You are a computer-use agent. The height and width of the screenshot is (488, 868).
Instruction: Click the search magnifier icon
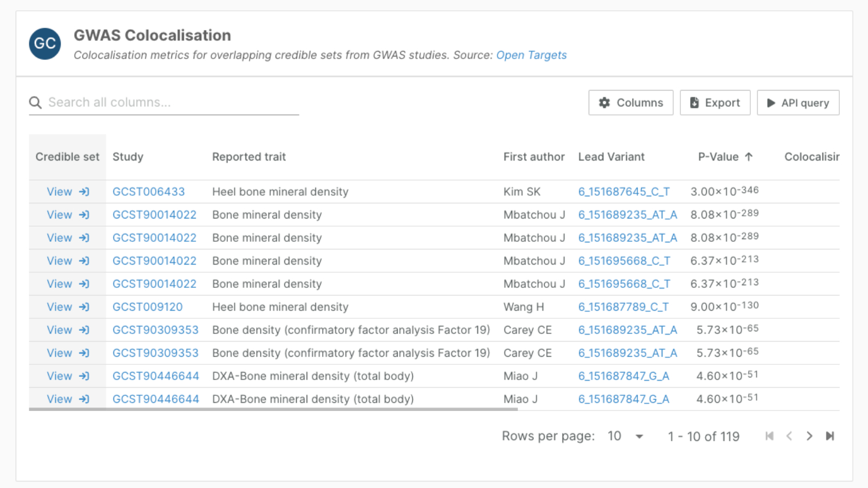click(x=35, y=102)
